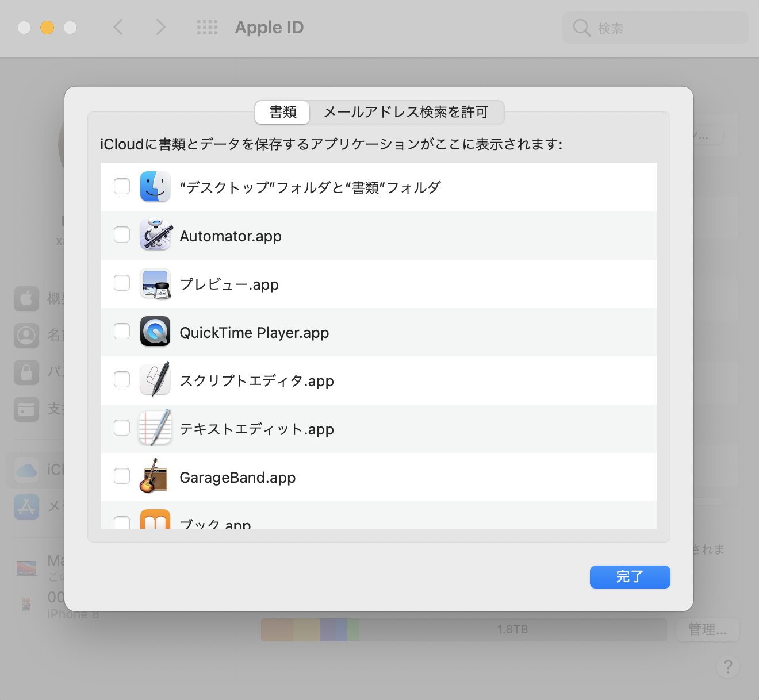Click the QuickTime Player.app icon
759x700 pixels.
pos(155,331)
